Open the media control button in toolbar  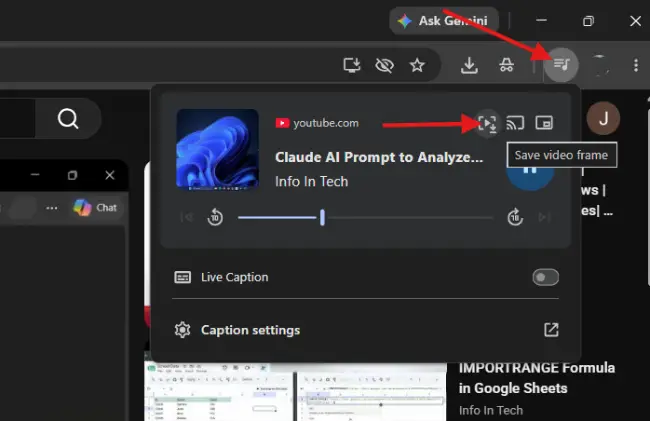[561, 64]
